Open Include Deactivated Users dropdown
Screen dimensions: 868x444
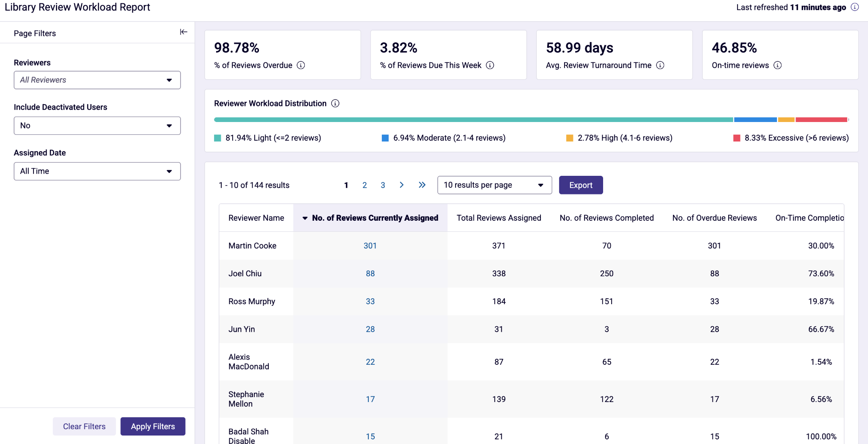[x=97, y=126]
